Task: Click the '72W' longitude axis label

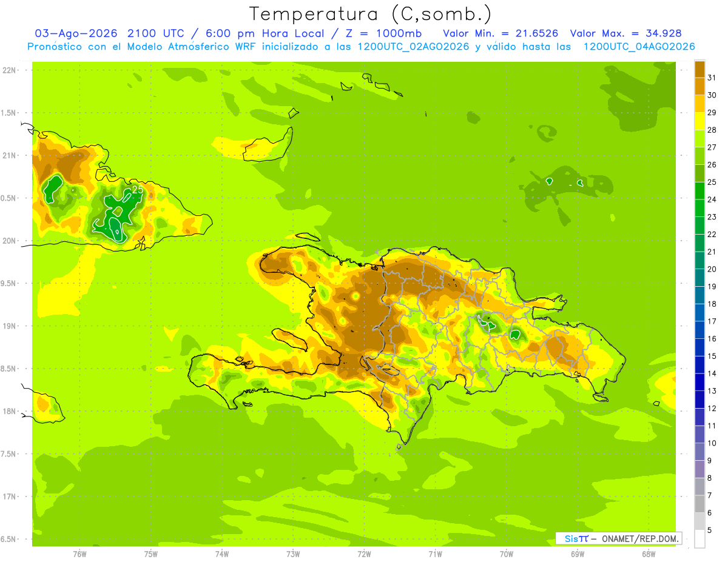Action: tap(364, 554)
